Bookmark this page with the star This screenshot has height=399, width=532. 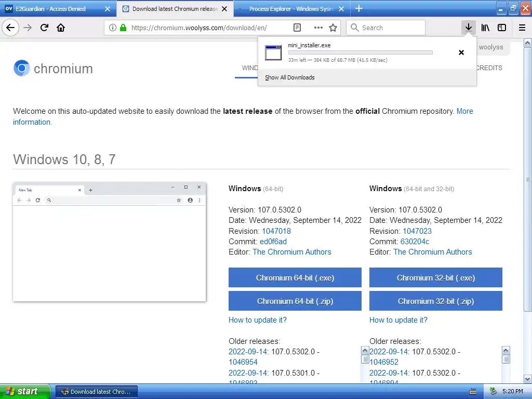click(x=333, y=28)
